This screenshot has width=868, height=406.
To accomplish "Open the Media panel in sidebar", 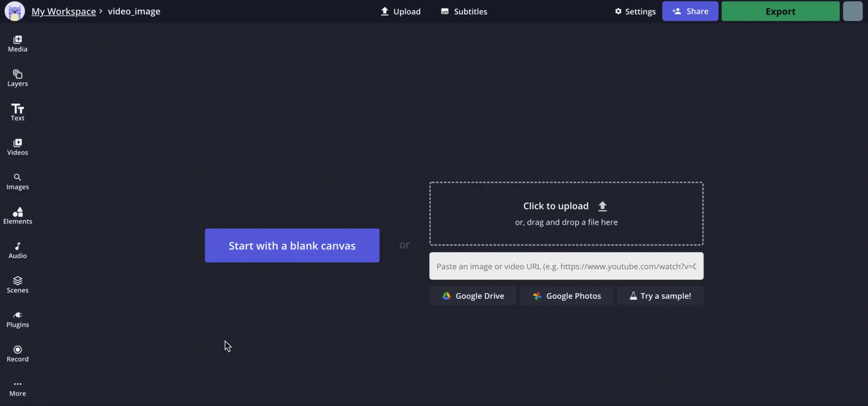I will tap(18, 44).
